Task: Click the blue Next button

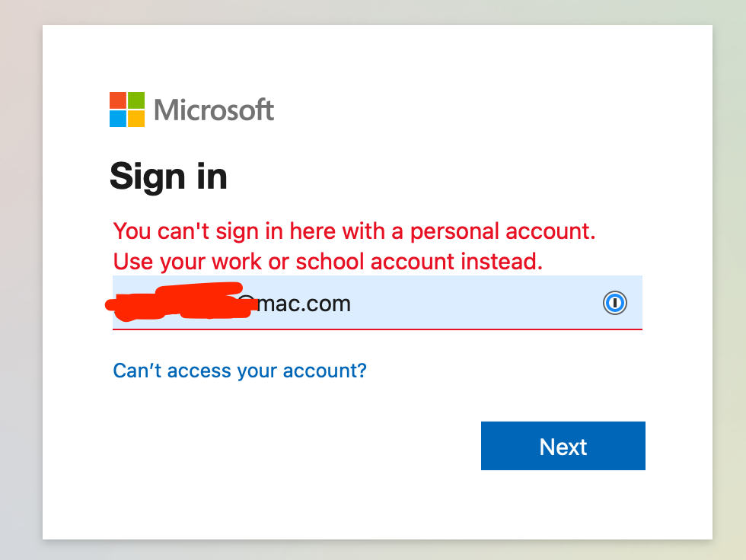Action: 563,446
